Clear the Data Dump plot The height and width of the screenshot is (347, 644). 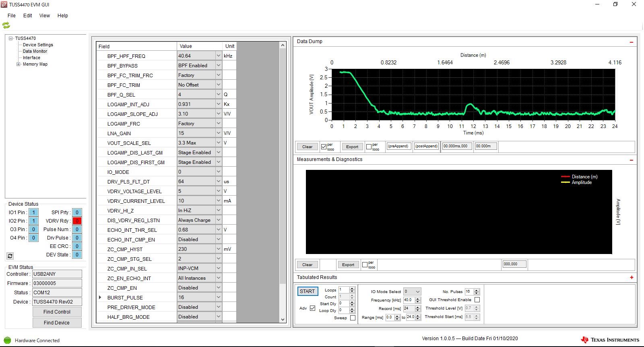coord(308,147)
